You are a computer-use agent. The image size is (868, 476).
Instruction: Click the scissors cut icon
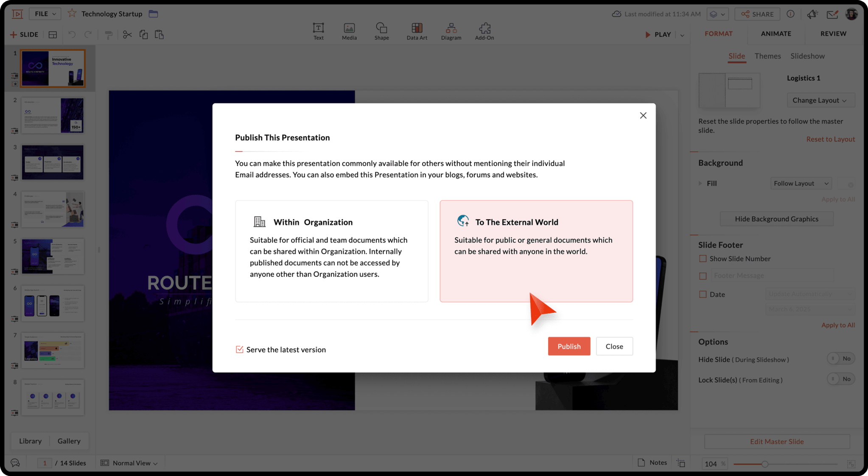coord(127,35)
